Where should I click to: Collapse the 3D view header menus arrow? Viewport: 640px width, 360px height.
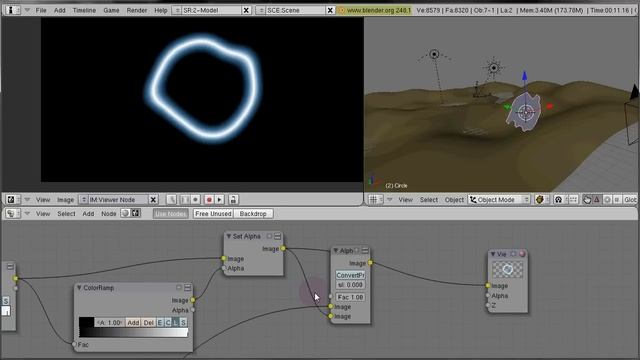coord(389,200)
